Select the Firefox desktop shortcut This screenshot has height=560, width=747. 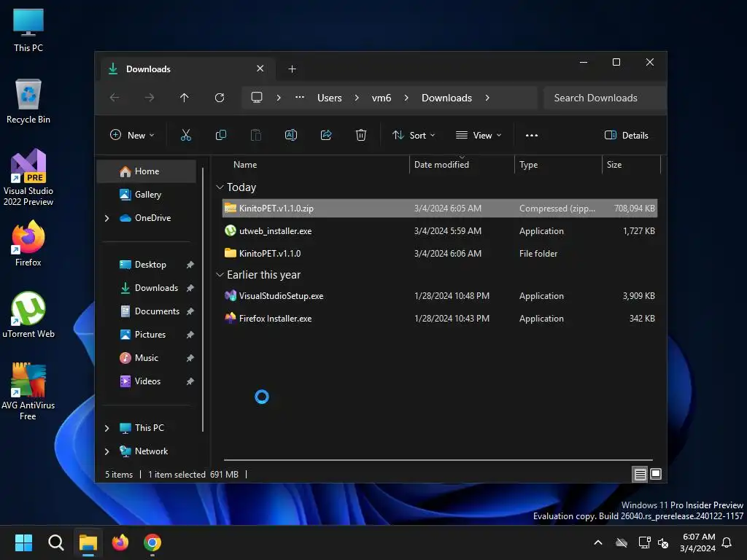(x=28, y=244)
